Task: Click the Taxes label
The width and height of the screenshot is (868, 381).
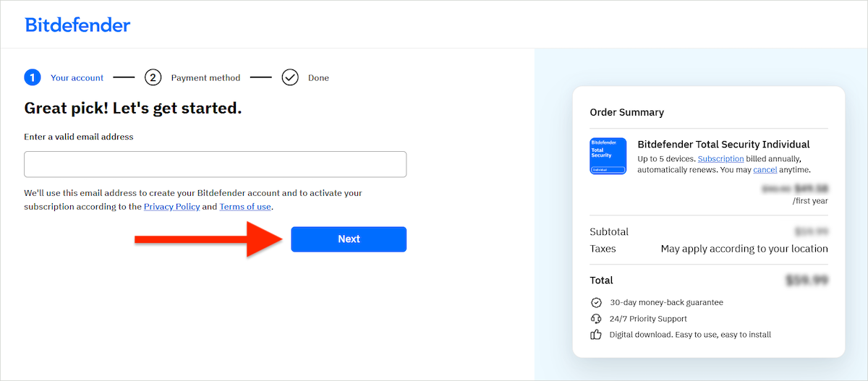Action: click(x=603, y=249)
